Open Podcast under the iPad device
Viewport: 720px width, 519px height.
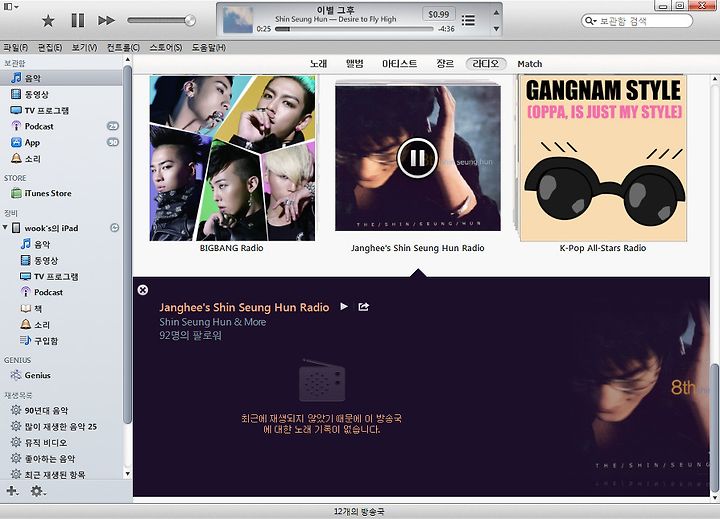[61, 292]
